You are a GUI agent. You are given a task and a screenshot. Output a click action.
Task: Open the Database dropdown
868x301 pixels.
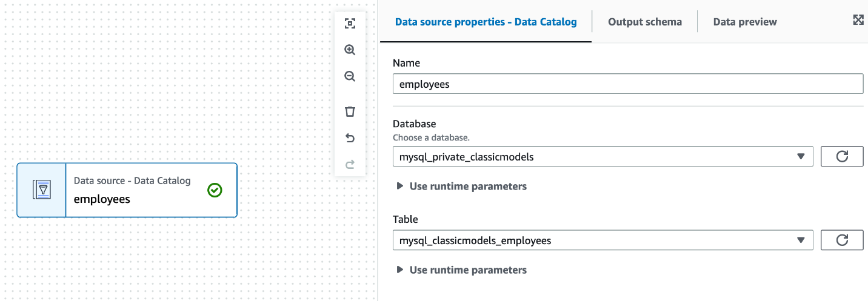pos(603,156)
